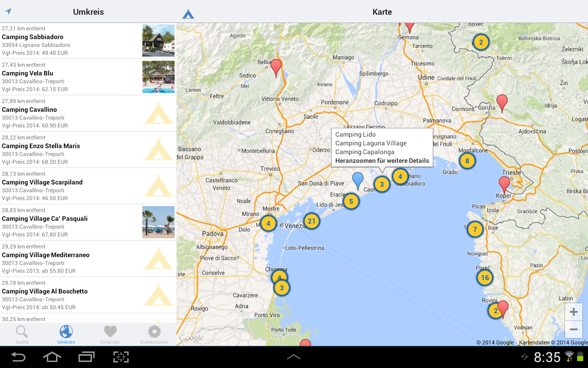Select Camping Village Ca' Pasquali photo
Viewport: 588px width, 368px height.
[158, 222]
